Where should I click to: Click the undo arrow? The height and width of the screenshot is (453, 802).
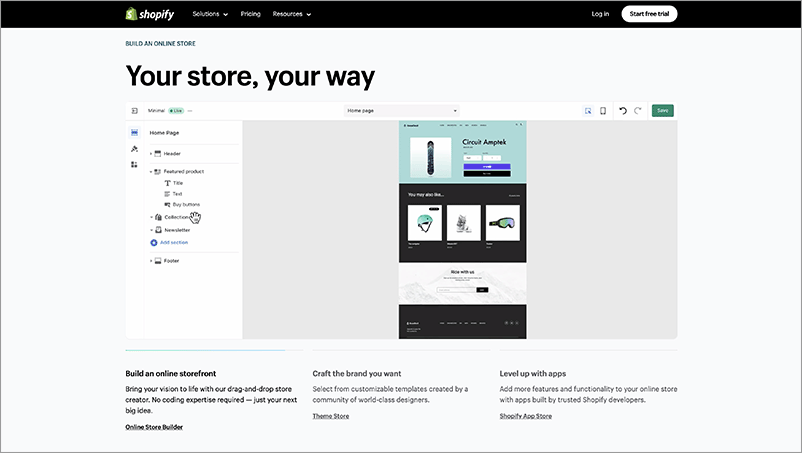coord(622,111)
